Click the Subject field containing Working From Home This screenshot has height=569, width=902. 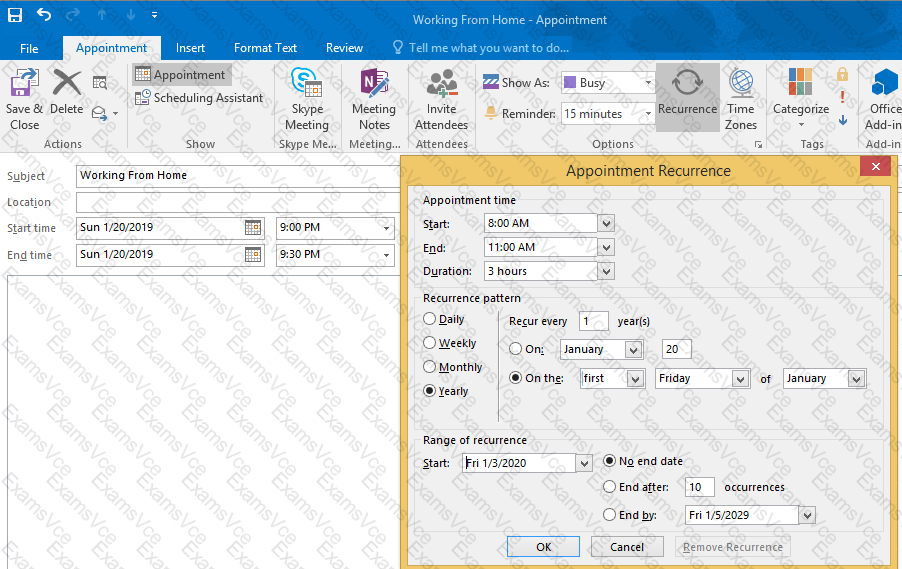pyautogui.click(x=238, y=176)
